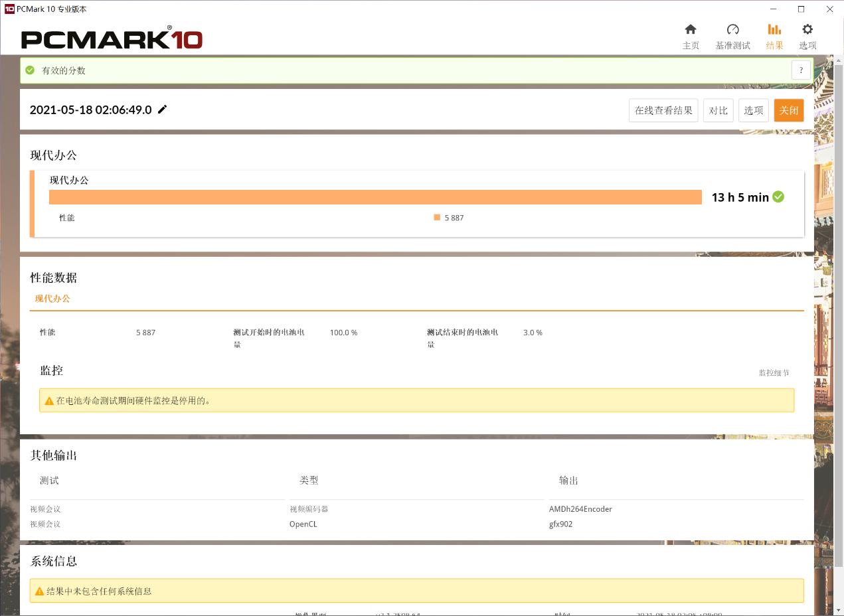Click the 类型 column header
The width and height of the screenshot is (844, 616).
pyautogui.click(x=309, y=481)
